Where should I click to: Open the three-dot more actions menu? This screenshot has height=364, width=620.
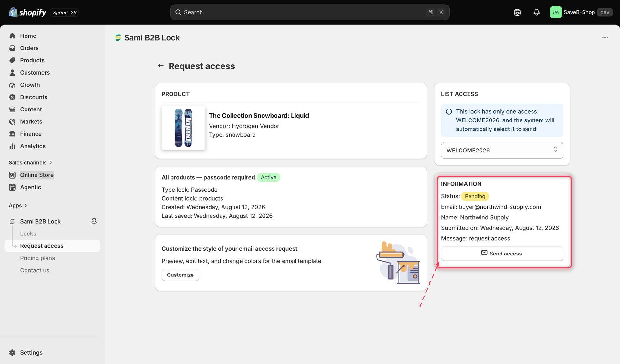605,38
